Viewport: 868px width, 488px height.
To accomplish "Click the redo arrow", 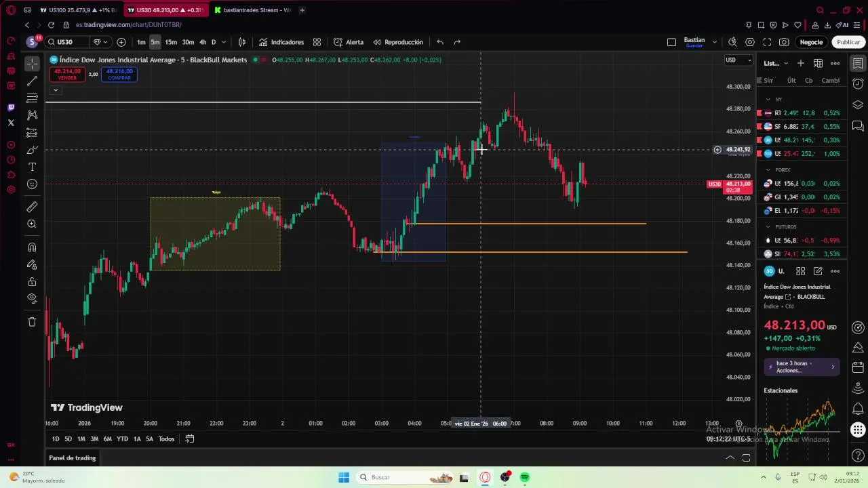I will coord(457,42).
